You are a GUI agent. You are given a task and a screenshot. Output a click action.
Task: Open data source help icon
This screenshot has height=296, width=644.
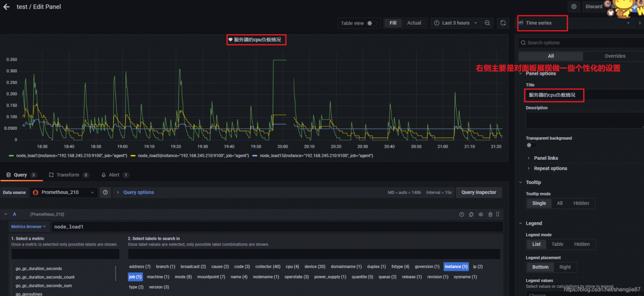tap(106, 192)
